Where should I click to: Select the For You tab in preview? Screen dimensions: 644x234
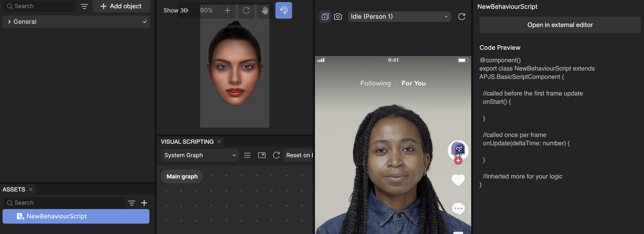pyautogui.click(x=414, y=83)
